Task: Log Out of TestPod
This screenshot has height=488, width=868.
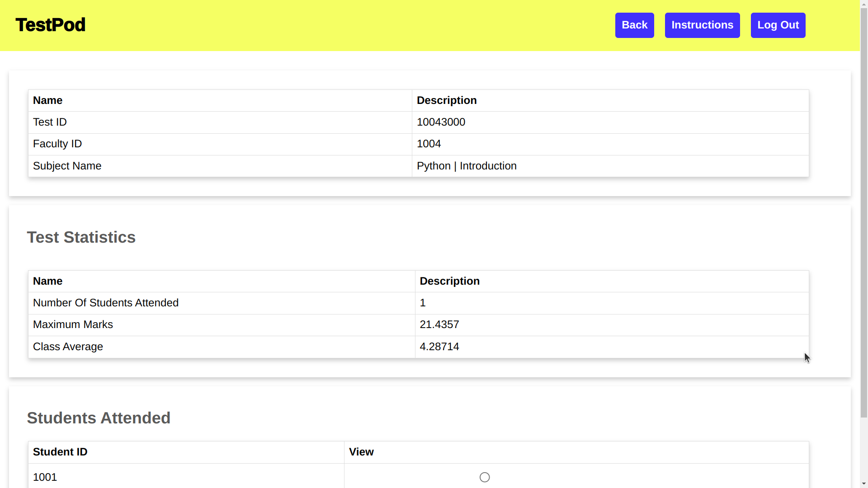Action: 778,25
